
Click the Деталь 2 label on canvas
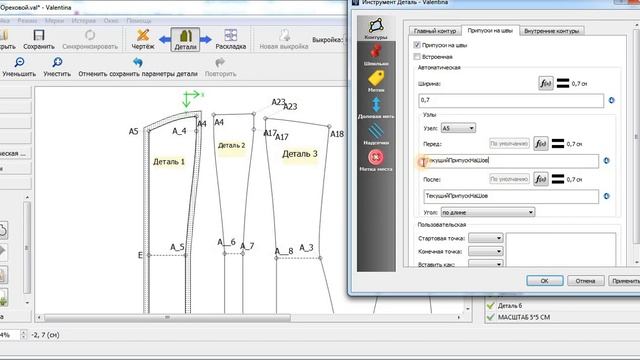(x=231, y=145)
